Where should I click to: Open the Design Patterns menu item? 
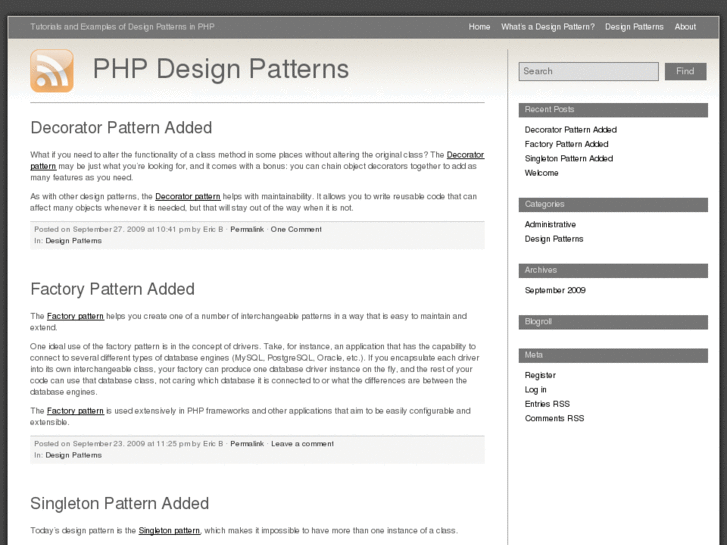tap(634, 27)
